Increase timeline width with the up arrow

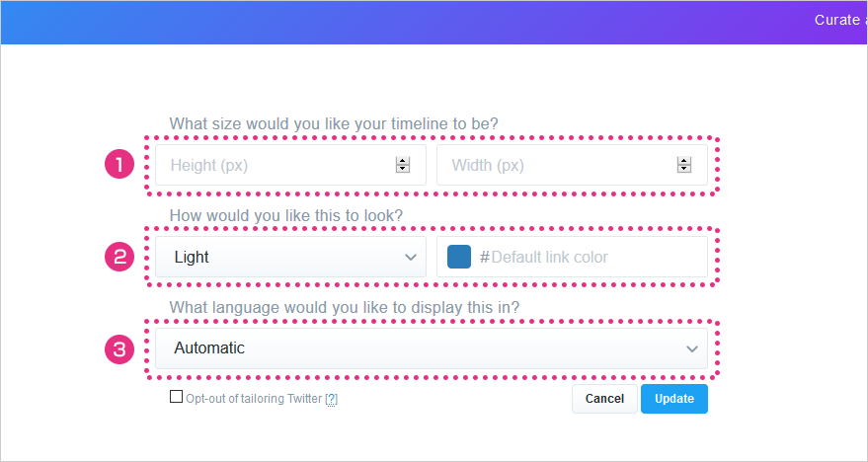684,161
